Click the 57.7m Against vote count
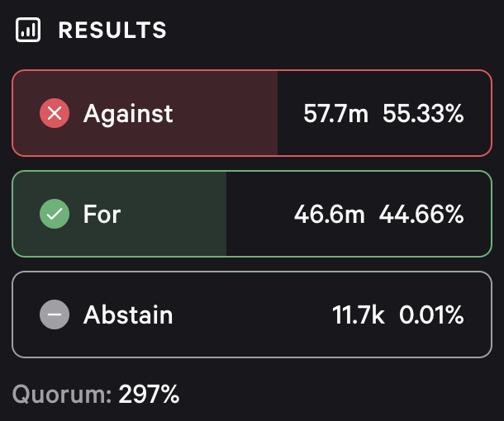Image resolution: width=504 pixels, height=421 pixels. pos(335,113)
